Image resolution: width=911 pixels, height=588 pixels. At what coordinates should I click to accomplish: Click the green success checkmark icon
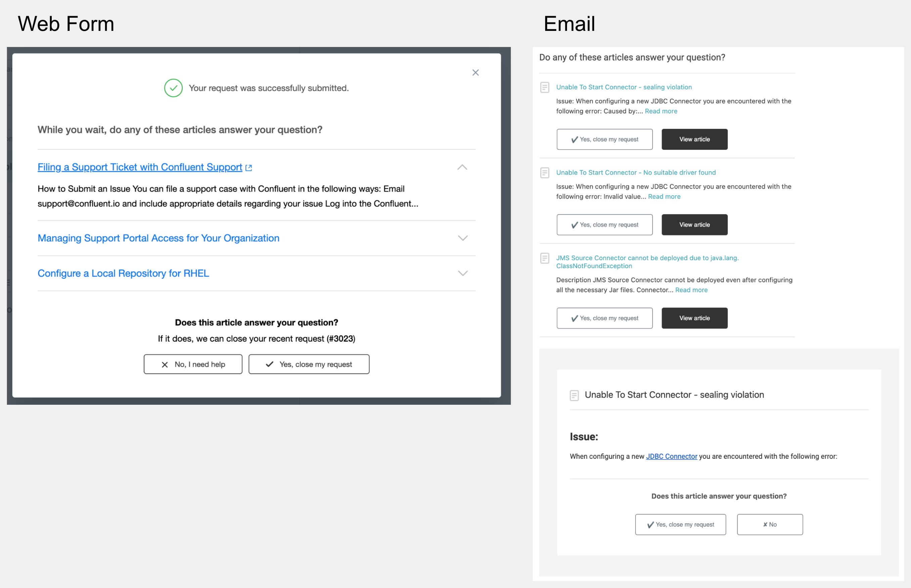[x=173, y=88]
